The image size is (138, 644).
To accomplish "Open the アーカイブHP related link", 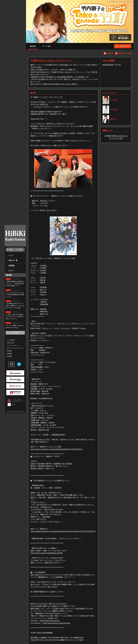I will pyautogui.click(x=116, y=137).
